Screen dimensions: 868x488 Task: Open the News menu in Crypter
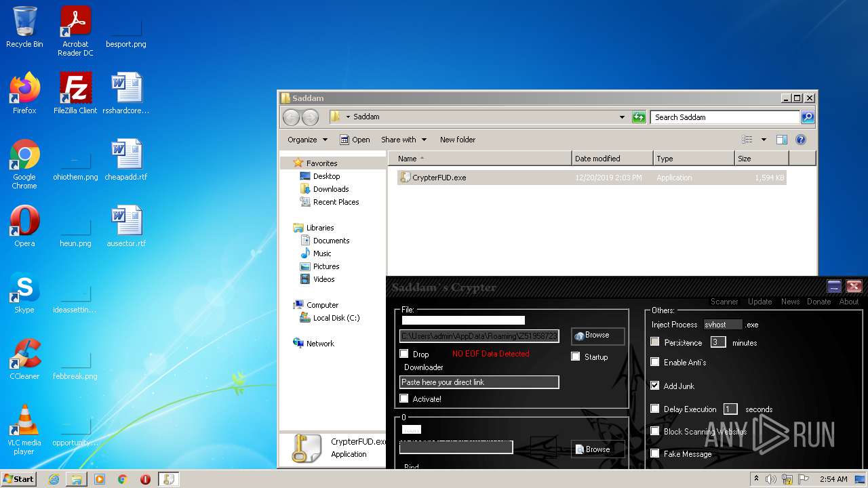(x=790, y=302)
